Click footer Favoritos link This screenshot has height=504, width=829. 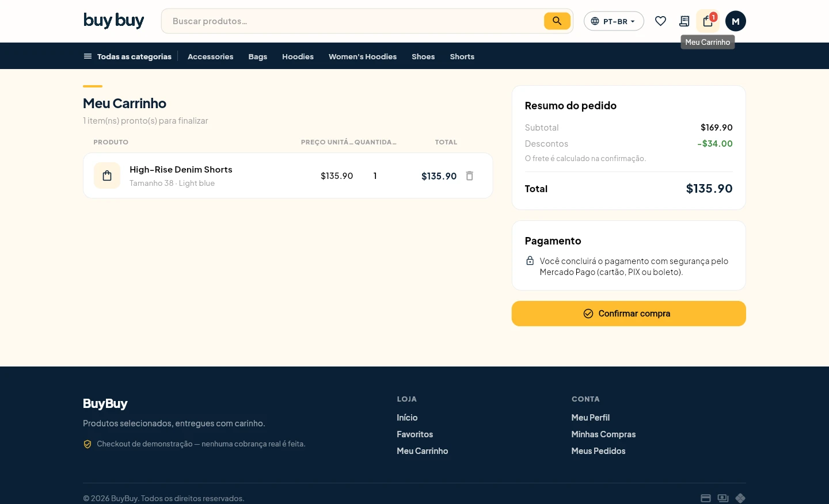[414, 434]
